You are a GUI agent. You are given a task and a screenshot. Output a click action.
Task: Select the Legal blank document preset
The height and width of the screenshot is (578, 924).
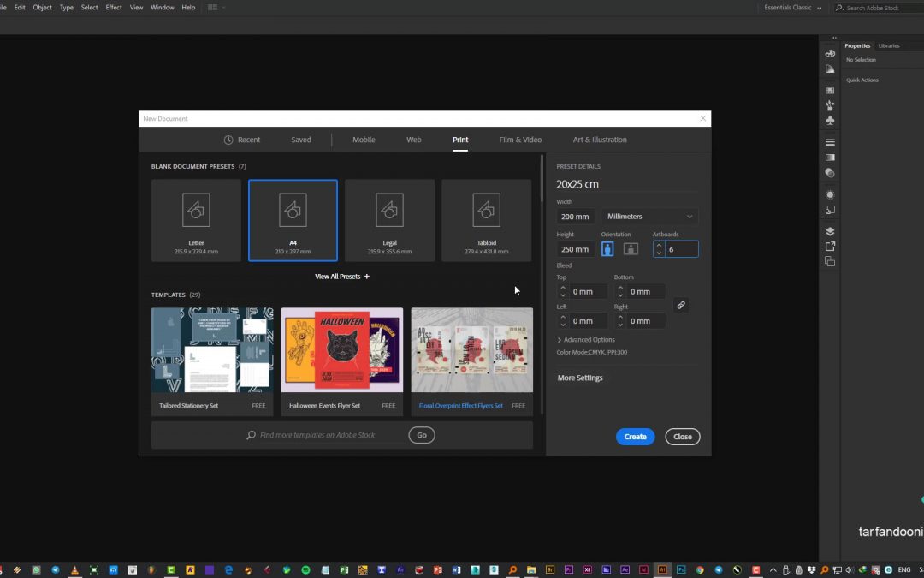click(x=389, y=220)
